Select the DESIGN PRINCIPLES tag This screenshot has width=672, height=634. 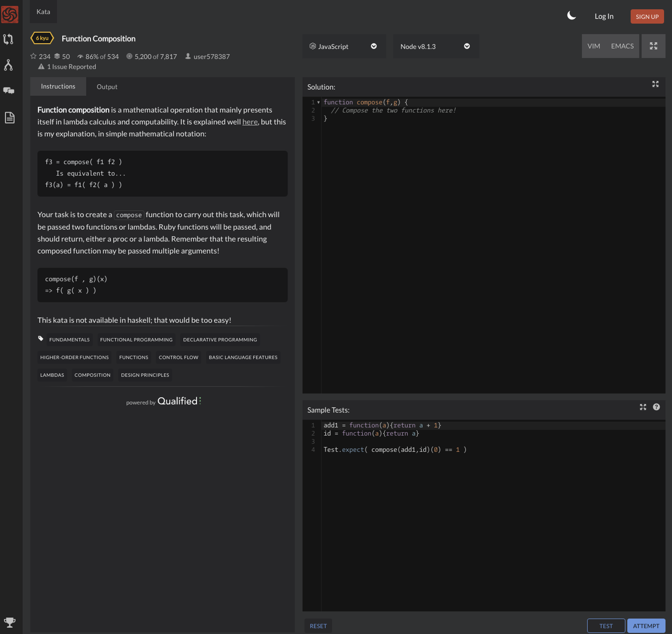[x=145, y=375]
